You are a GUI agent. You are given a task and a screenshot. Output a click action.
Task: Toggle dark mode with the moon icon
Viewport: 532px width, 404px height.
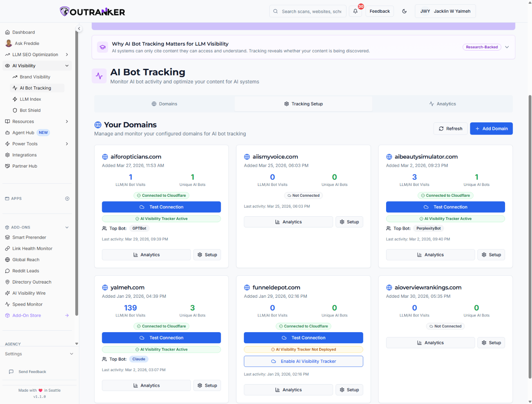pos(404,11)
